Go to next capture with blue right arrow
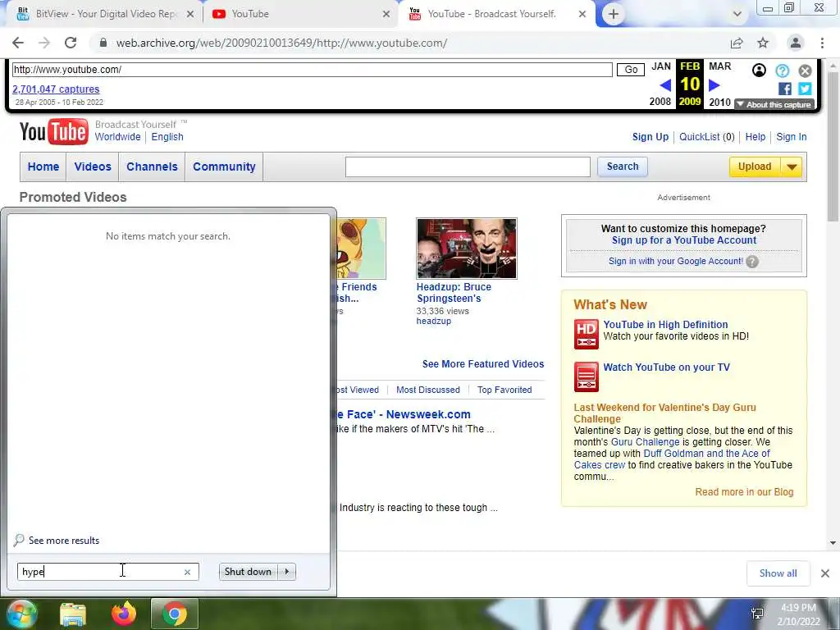The width and height of the screenshot is (840, 630). point(714,84)
